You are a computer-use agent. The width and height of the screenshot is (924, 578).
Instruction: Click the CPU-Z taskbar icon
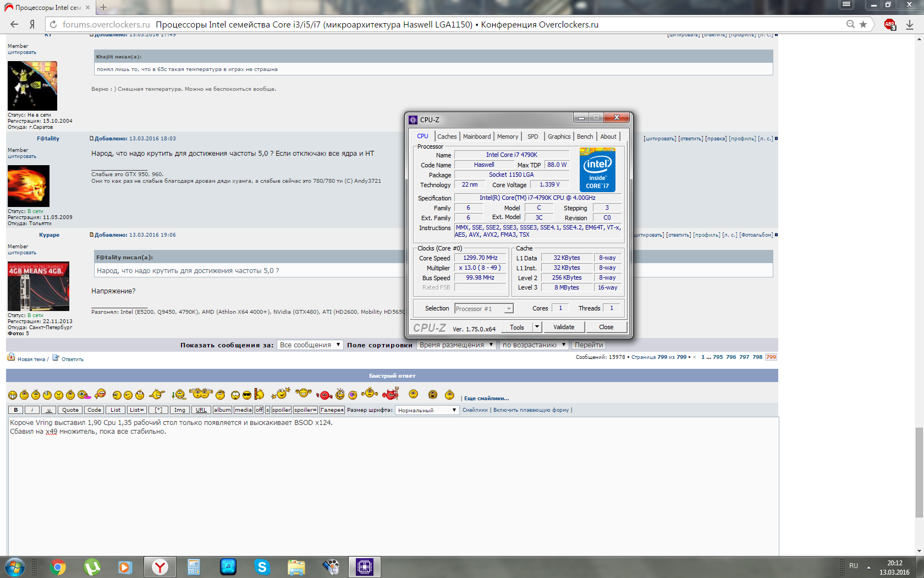[365, 567]
